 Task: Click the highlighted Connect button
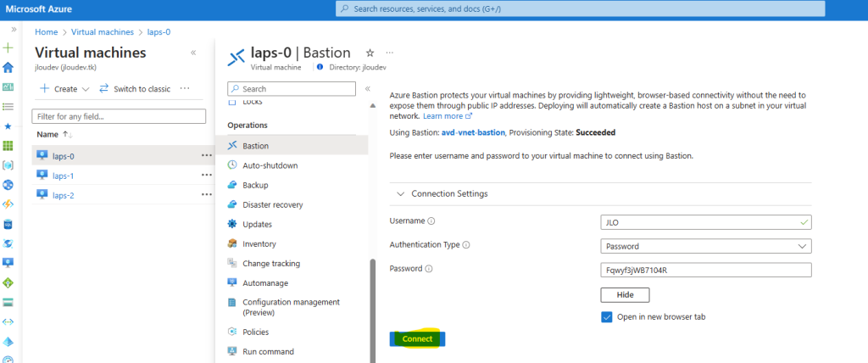point(417,339)
